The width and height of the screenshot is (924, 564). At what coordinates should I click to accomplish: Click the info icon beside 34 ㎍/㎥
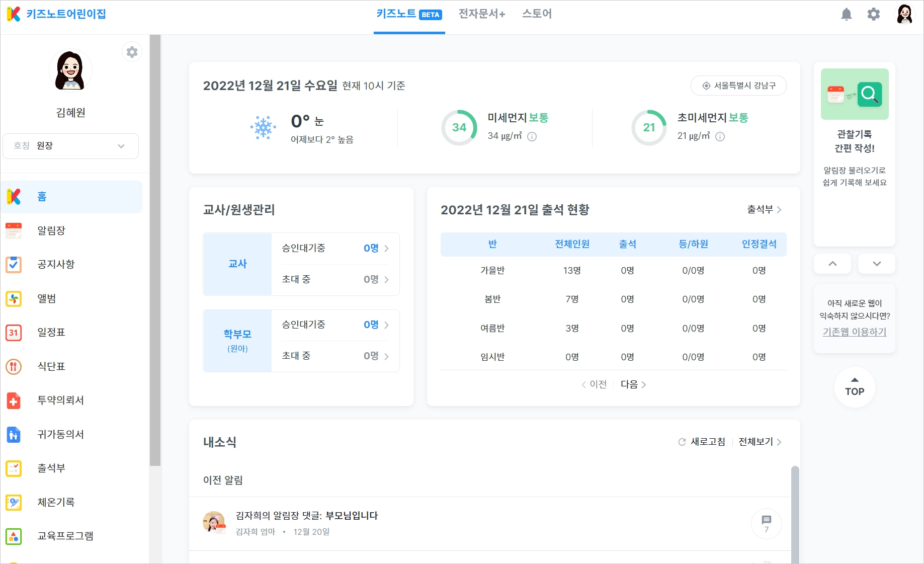point(532,136)
